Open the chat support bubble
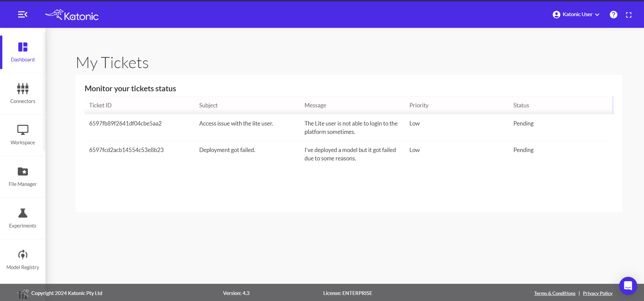The height and width of the screenshot is (301, 644). pos(628,286)
